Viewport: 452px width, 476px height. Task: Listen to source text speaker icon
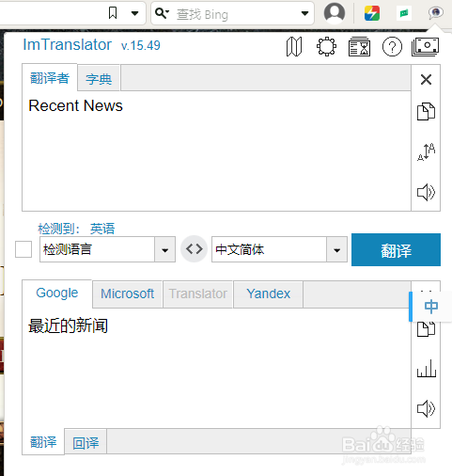(x=426, y=192)
